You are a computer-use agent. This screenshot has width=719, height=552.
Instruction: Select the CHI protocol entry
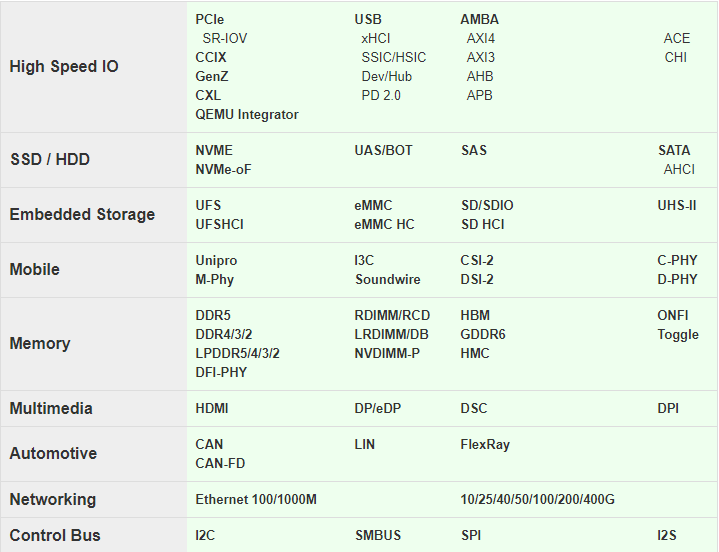coord(676,57)
